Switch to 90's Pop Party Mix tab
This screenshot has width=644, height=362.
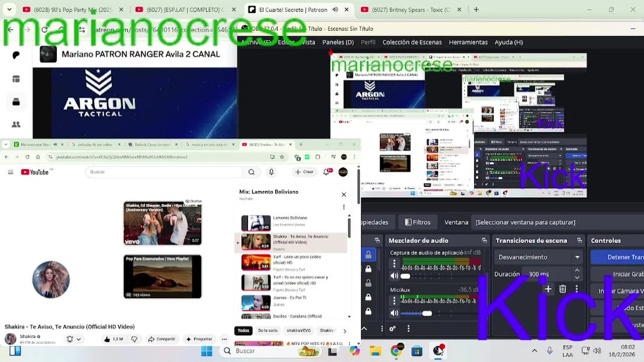tap(73, 10)
